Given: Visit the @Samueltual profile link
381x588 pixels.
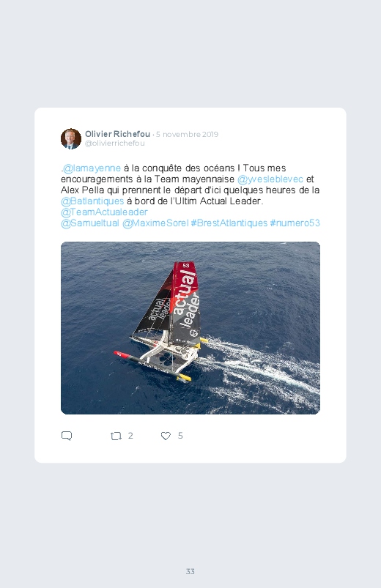Looking at the screenshot, I should (x=90, y=223).
